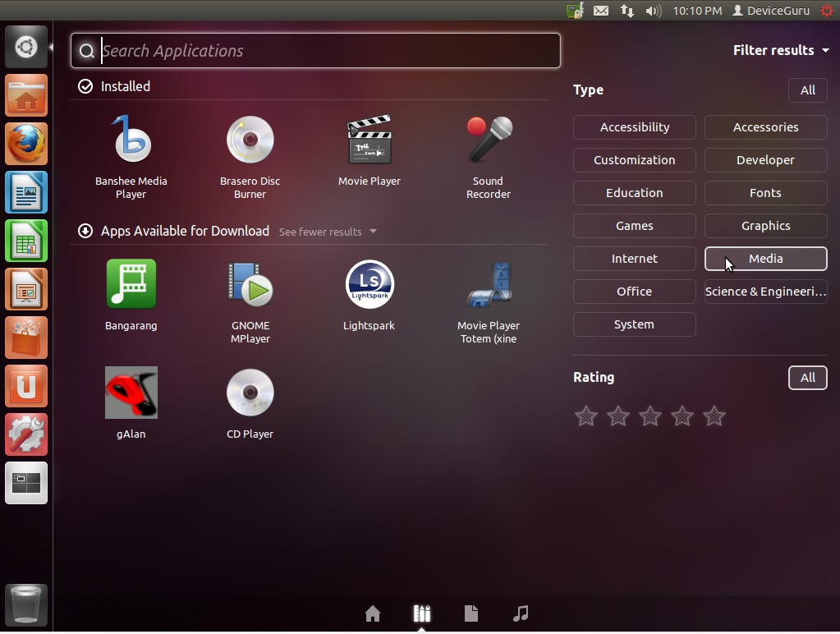
Task: Select GNOME MPlayer app
Action: pyautogui.click(x=250, y=301)
